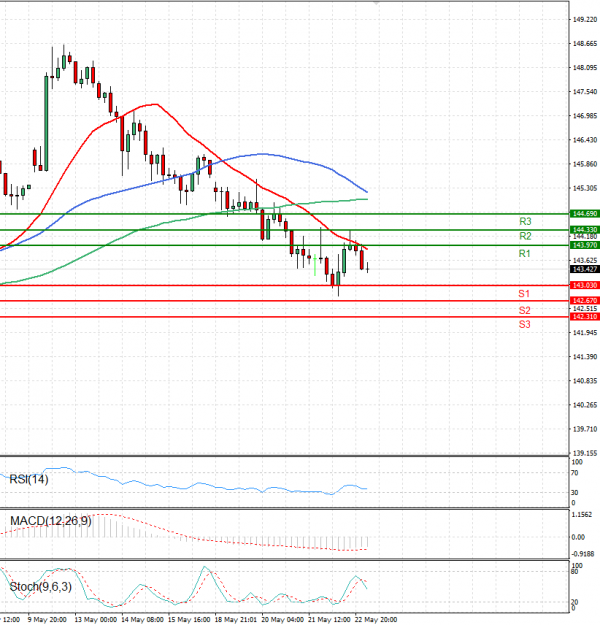Click the 13 May 00:00 date marker
This screenshot has height=625, width=600.
tap(96, 619)
